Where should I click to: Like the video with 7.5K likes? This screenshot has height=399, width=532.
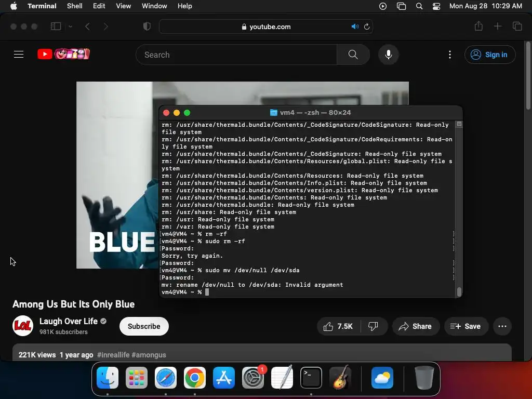[339, 326]
